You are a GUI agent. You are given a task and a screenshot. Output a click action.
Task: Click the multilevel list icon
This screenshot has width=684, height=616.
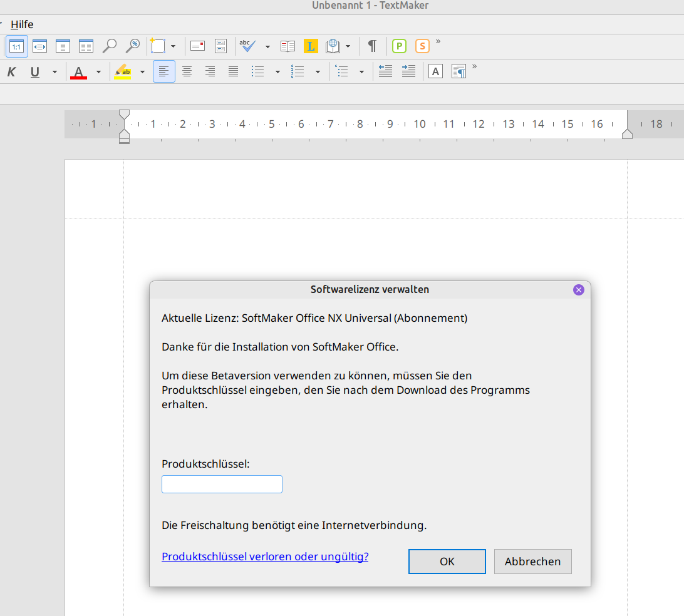(x=341, y=71)
